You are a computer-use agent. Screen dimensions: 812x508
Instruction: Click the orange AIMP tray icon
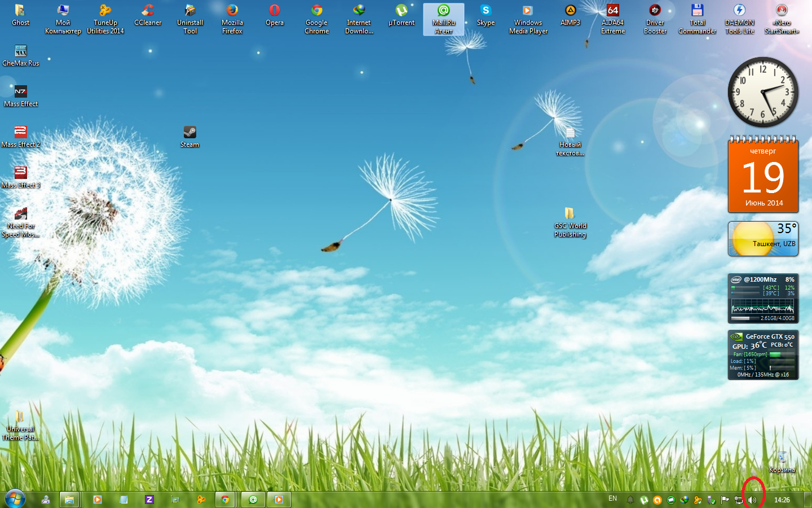click(x=657, y=500)
